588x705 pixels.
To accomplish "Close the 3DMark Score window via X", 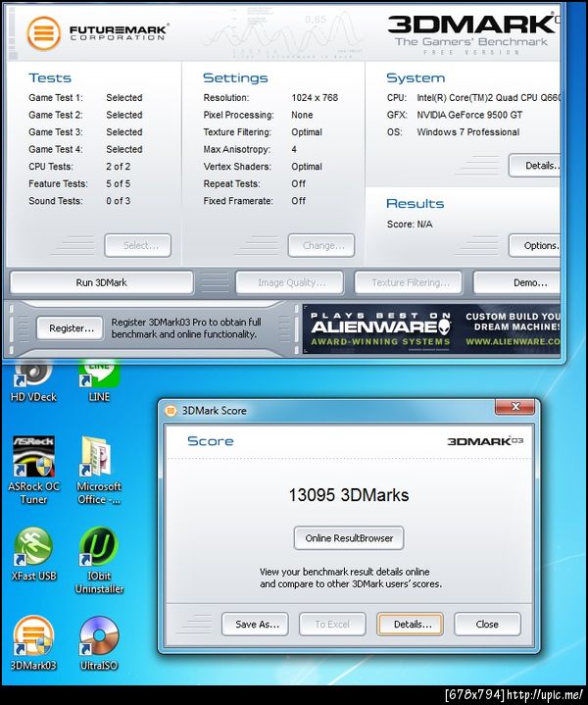I will click(515, 407).
